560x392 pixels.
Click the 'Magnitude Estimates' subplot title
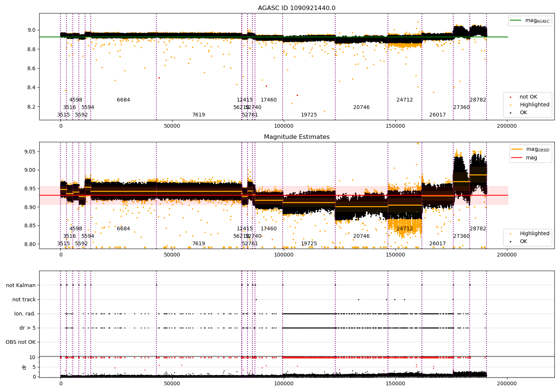click(x=296, y=137)
